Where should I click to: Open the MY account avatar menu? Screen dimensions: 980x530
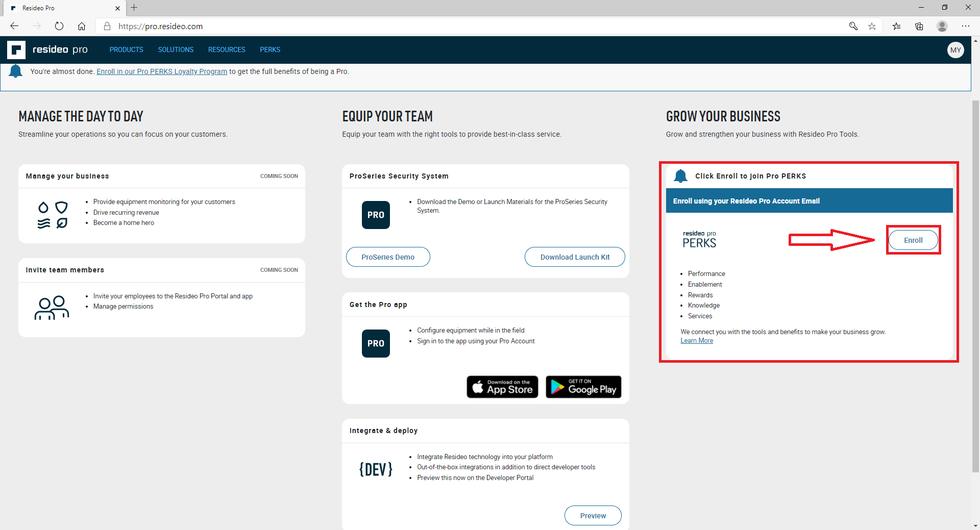(955, 50)
